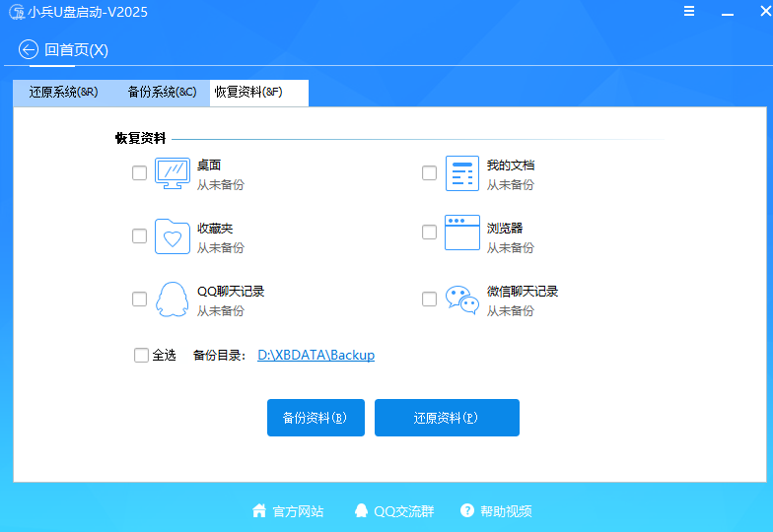Click the document icon for 我的文档

pos(461,173)
